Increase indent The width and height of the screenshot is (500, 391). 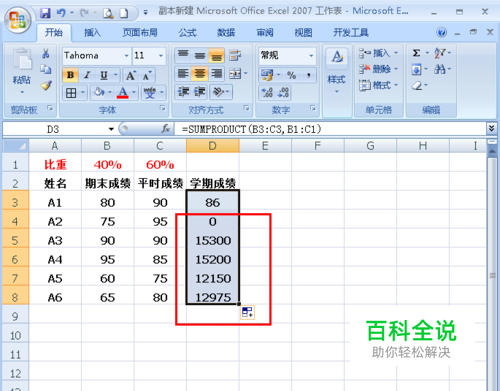click(199, 92)
